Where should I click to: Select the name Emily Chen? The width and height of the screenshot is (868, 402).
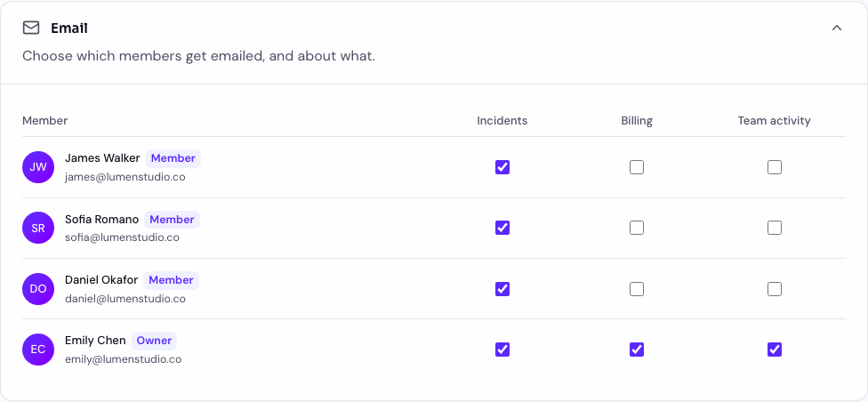point(95,341)
